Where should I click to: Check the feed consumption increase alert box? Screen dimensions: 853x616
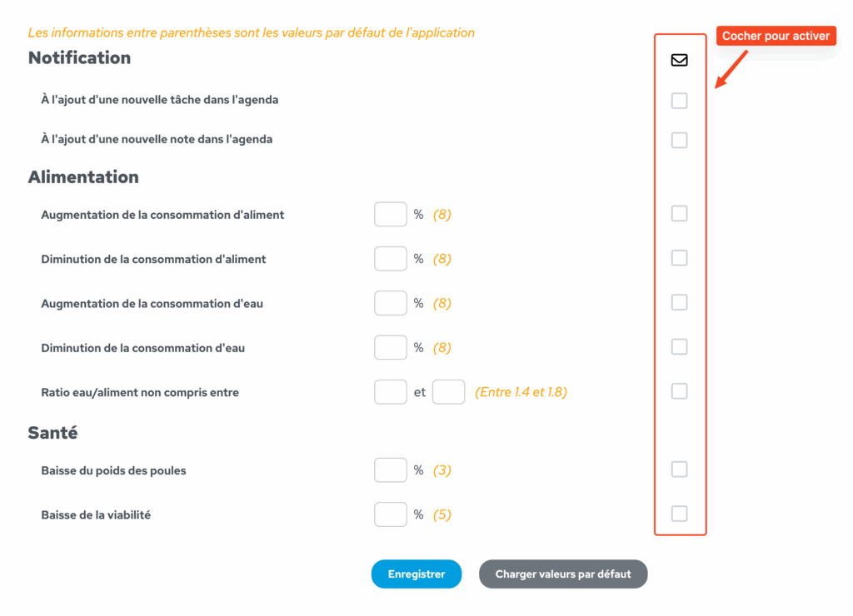pos(679,214)
